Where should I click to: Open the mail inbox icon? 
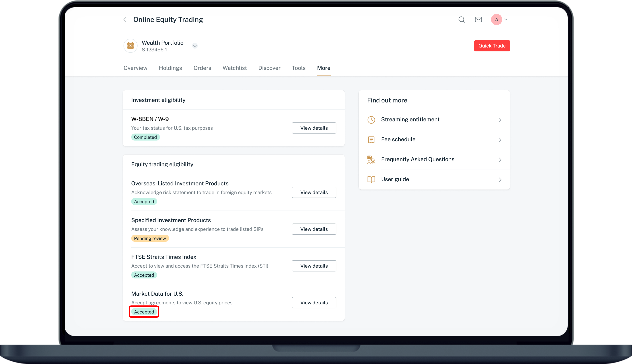[x=478, y=20]
